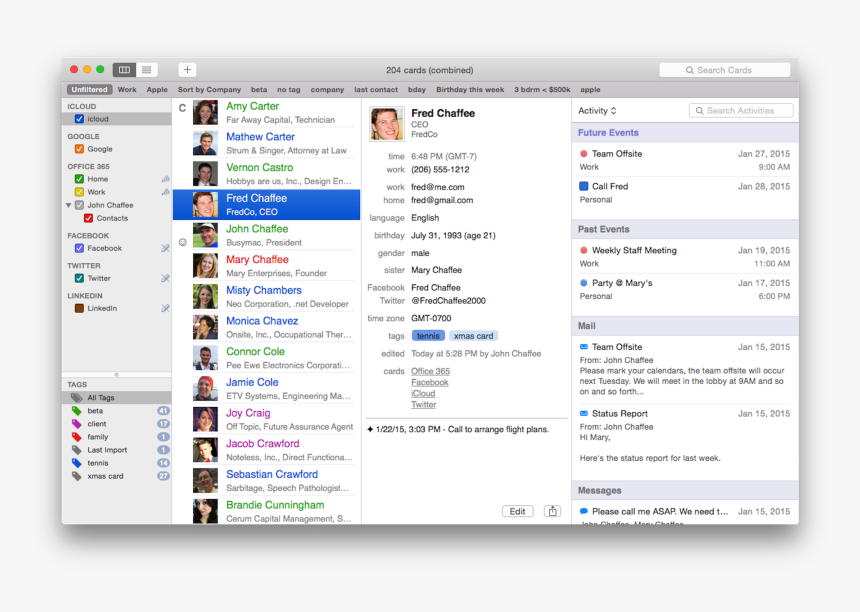Click the message bubble icon under Messages
The height and width of the screenshot is (612, 860).
coord(584,511)
